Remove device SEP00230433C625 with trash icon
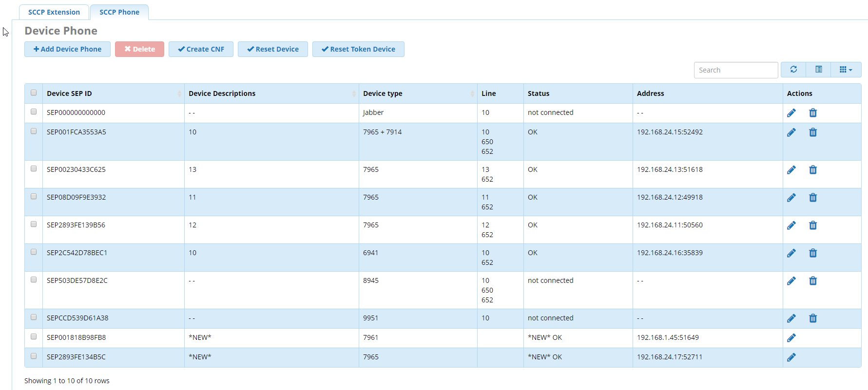 pos(813,170)
